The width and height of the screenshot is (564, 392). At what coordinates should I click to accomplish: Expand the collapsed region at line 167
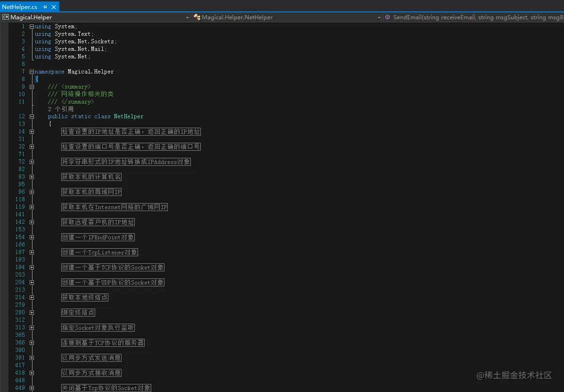tap(32, 253)
